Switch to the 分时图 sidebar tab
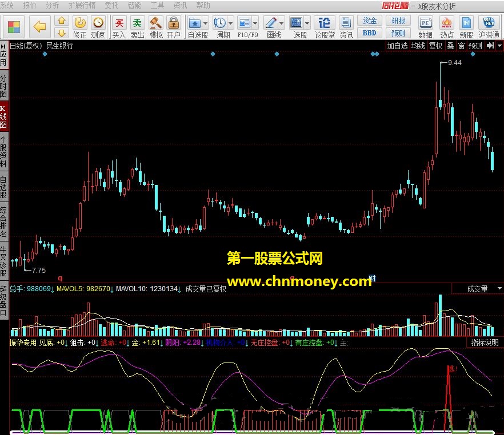 coord(3,86)
